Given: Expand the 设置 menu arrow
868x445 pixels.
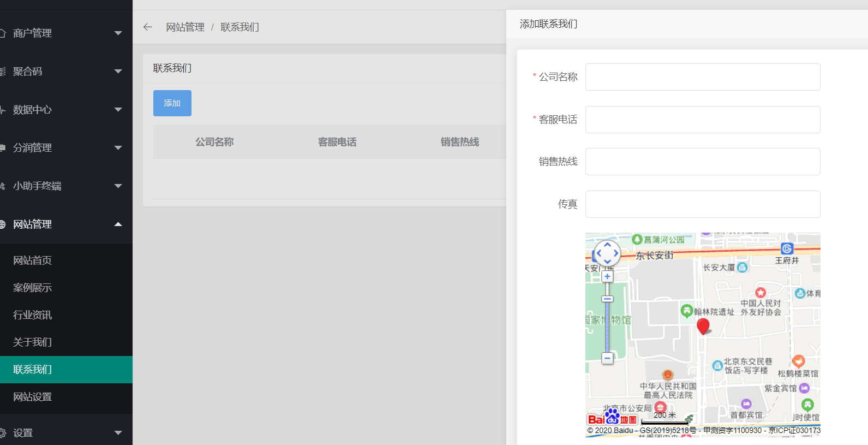Looking at the screenshot, I should [x=118, y=433].
